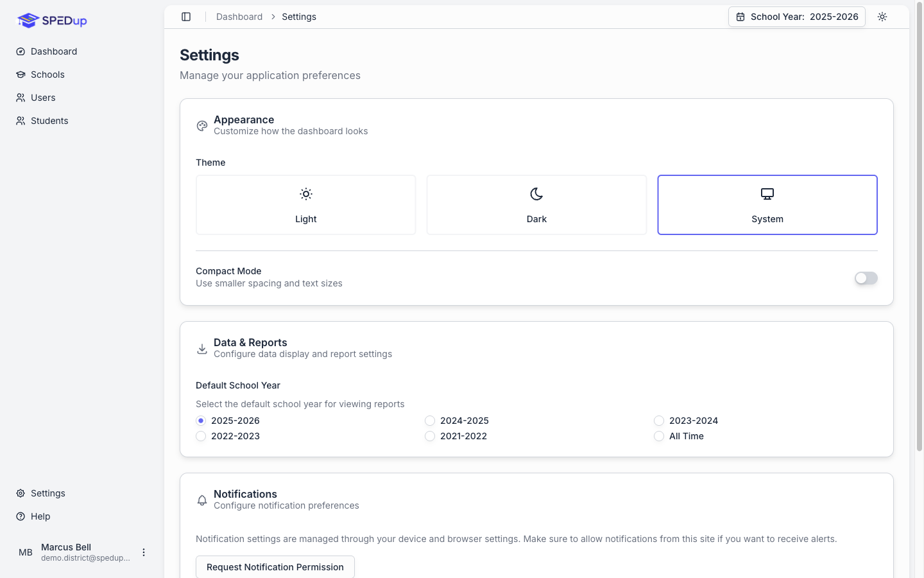Select the 2025-2026 radio button
Viewport: 924px width, 578px height.
coord(201,421)
